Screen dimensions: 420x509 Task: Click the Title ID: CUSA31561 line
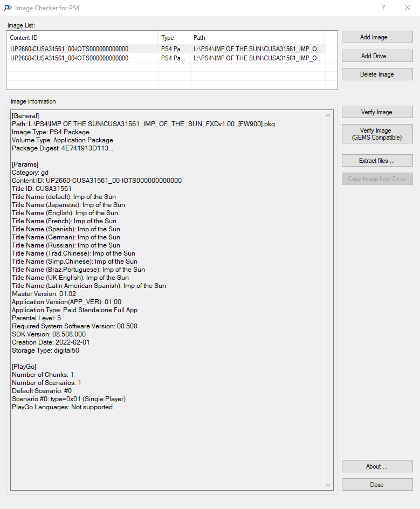pos(42,189)
